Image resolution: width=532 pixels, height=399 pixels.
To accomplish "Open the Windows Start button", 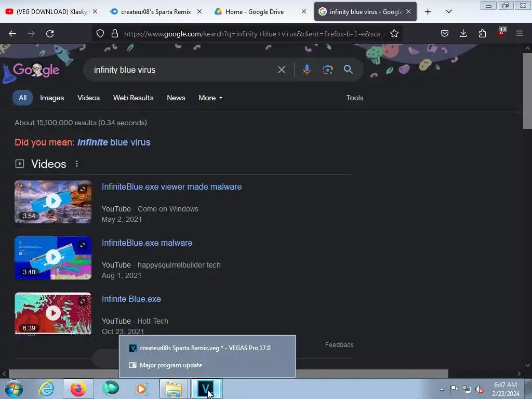I will pos(14,389).
